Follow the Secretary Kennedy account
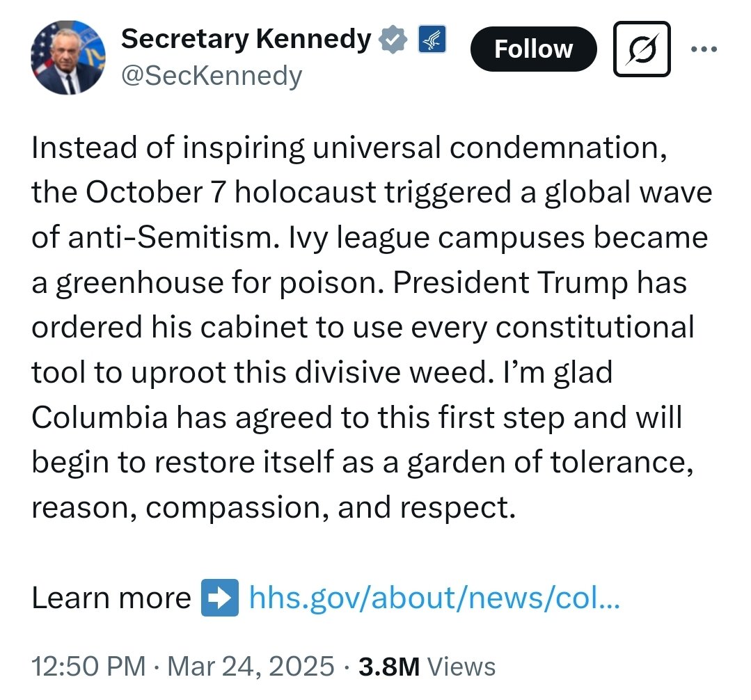The image size is (751, 700). click(x=533, y=49)
